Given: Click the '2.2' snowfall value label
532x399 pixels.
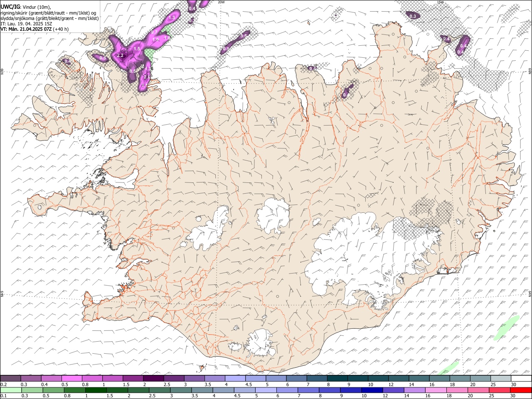Looking at the screenshot, I should [121, 55].
